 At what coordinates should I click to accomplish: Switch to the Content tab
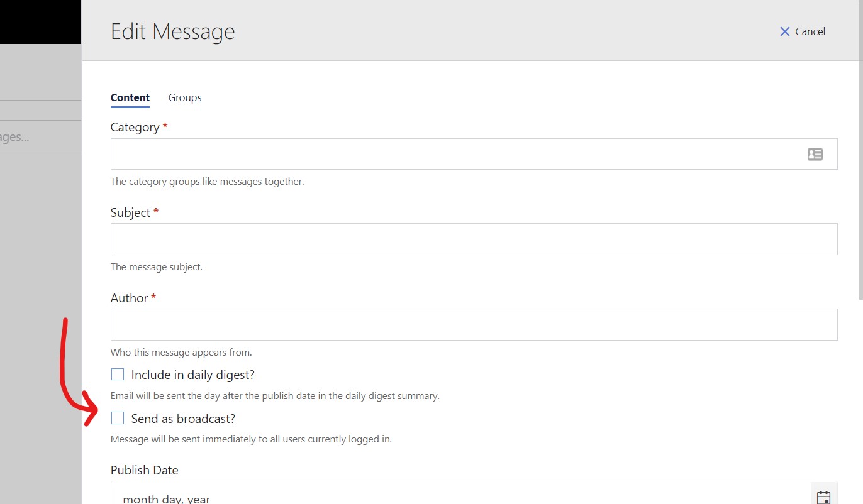point(130,97)
